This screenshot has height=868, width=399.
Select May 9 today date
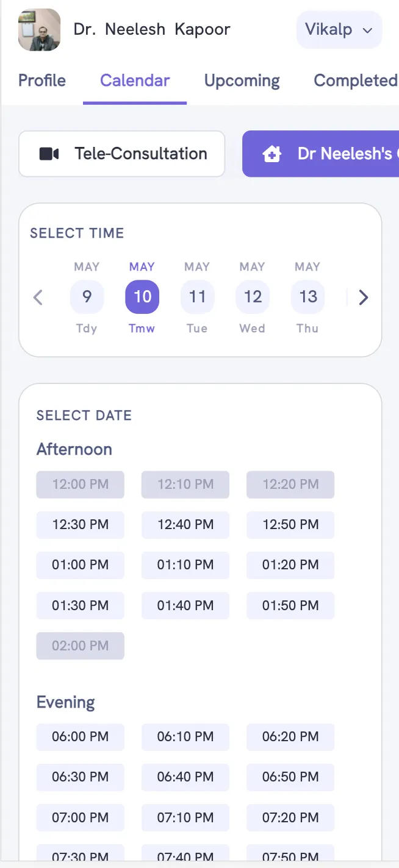click(87, 297)
